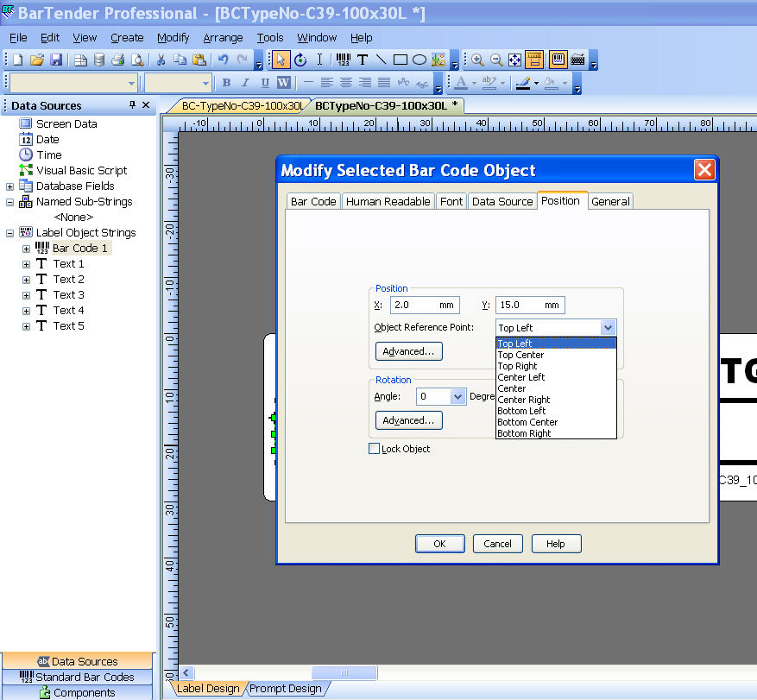
Task: Select the Ellipse drawing tool
Action: tap(420, 60)
